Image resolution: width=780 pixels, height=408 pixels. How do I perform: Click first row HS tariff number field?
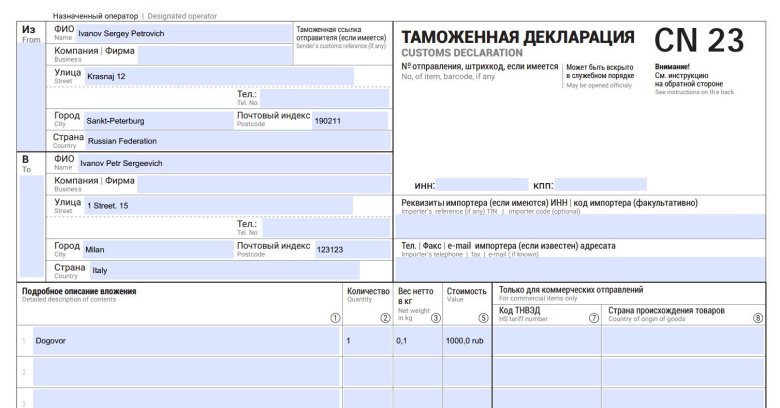[548, 341]
